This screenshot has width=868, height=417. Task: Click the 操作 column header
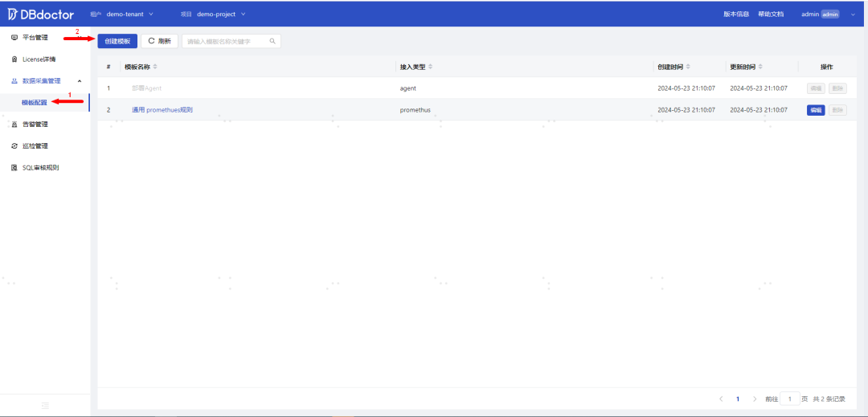pyautogui.click(x=826, y=67)
